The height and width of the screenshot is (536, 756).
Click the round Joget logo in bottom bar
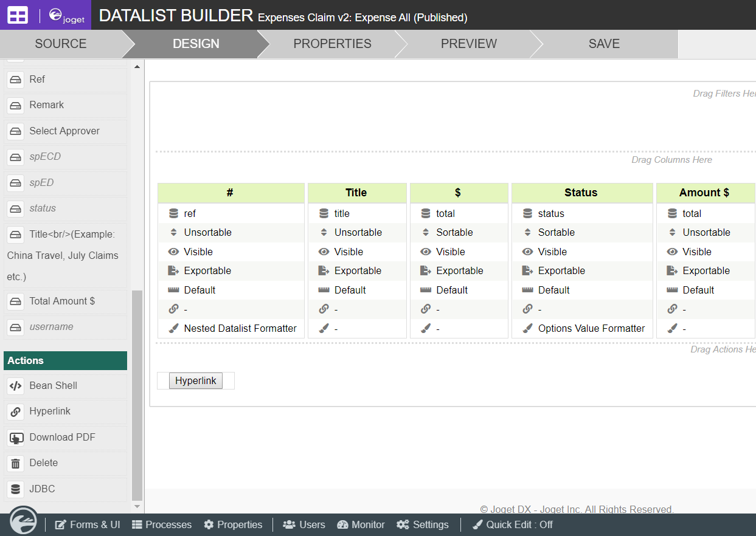click(24, 521)
